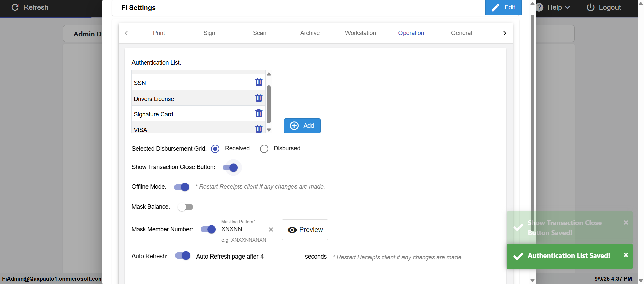Clear the Masking Pattern field
644x284 pixels.
271,229
